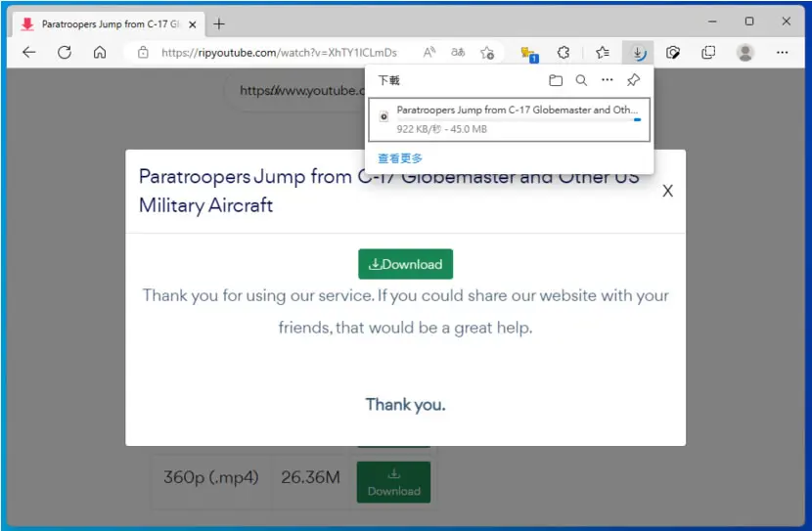Open the 查看更多 link in downloads
This screenshot has height=531, width=812.
tap(400, 158)
